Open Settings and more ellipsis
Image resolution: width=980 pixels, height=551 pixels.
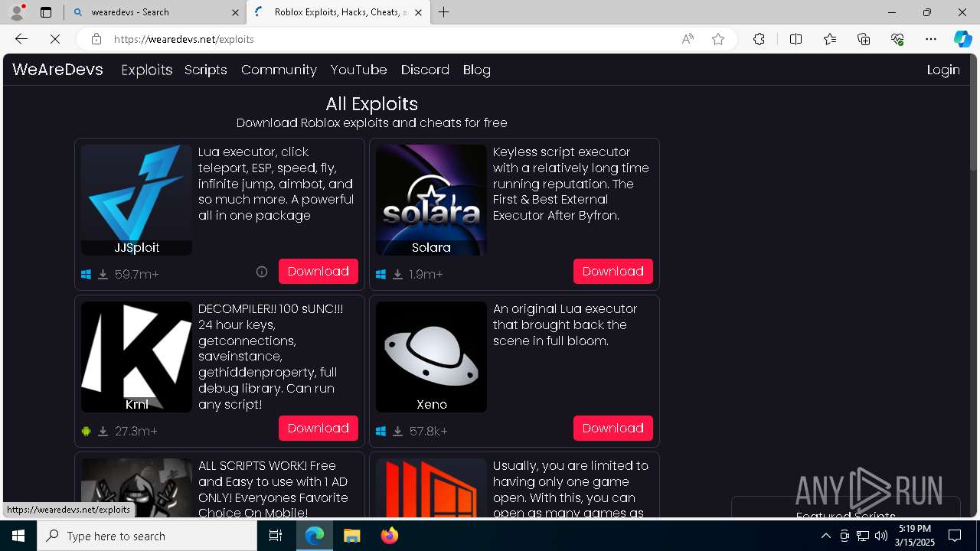931,39
